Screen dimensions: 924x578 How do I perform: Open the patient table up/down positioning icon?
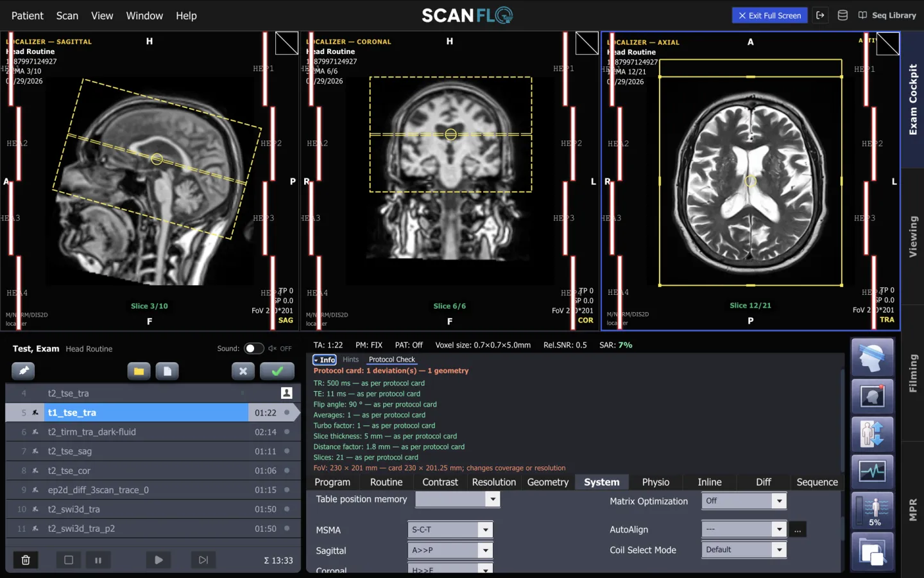pyautogui.click(x=873, y=433)
